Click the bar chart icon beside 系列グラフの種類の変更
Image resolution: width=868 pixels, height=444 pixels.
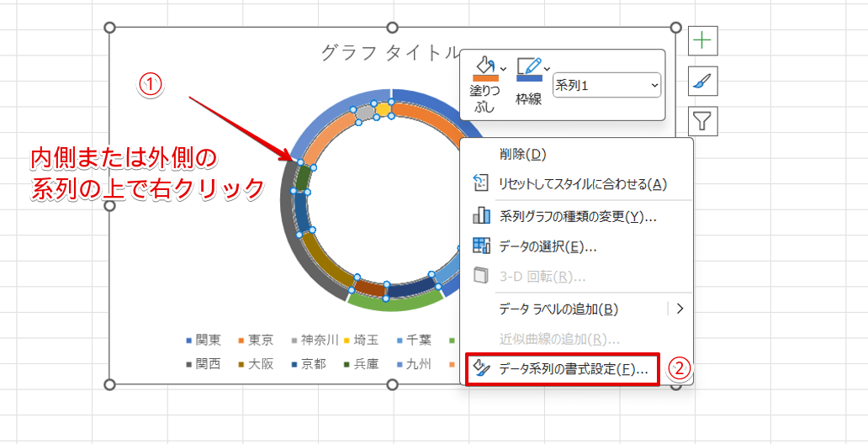[481, 216]
